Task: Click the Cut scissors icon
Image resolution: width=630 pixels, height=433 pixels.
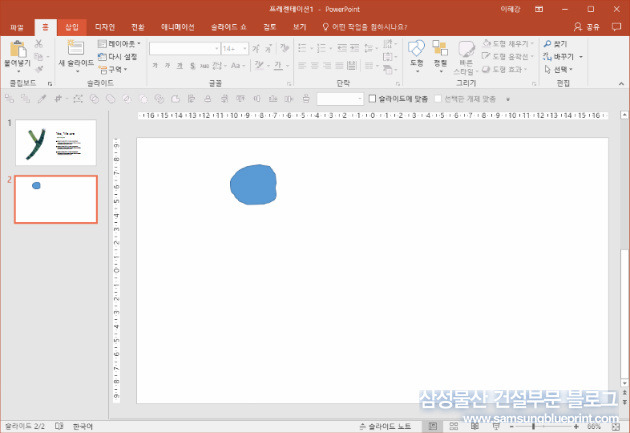Action: pos(39,43)
